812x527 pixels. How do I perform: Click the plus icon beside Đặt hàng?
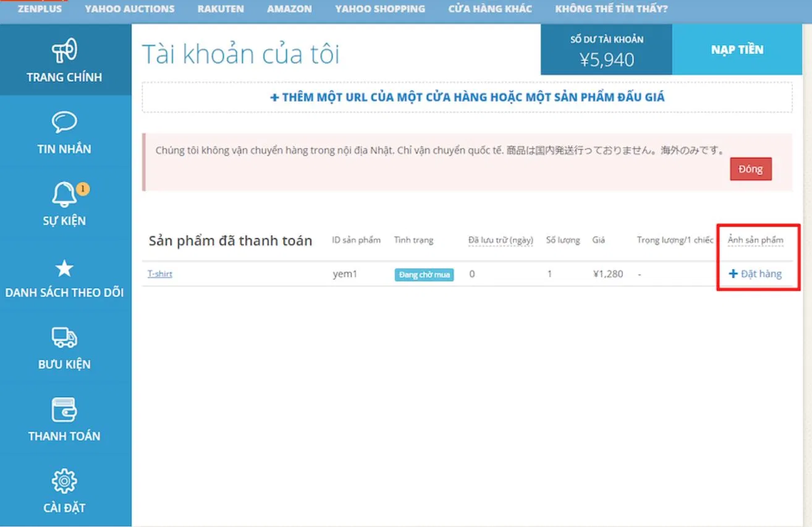tap(734, 274)
